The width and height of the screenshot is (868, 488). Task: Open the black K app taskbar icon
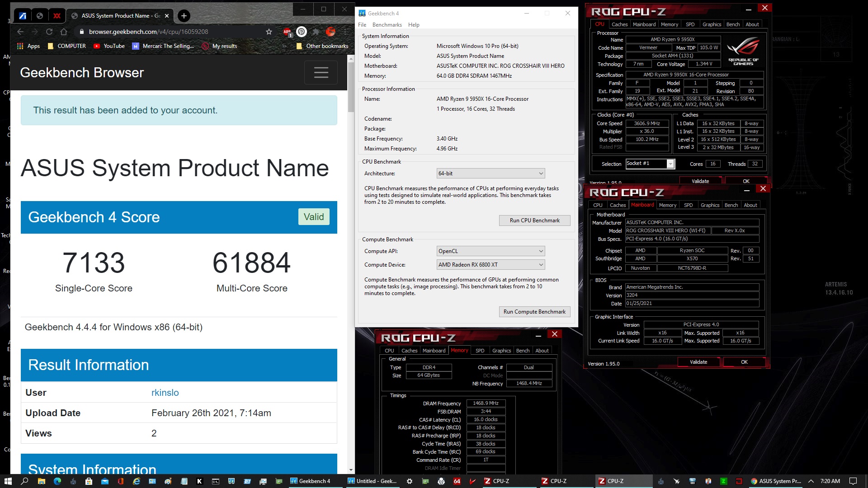click(x=199, y=481)
